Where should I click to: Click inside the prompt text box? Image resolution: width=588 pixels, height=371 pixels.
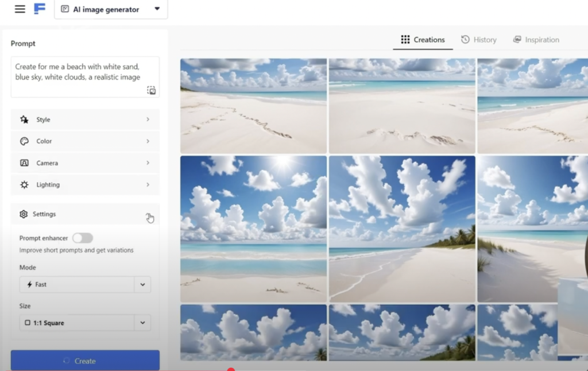click(x=85, y=77)
